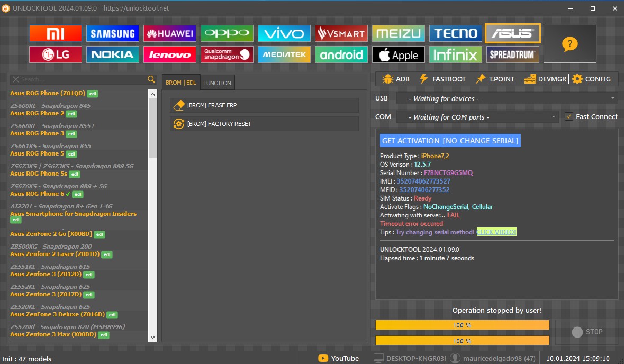Select the Vivo brand tile
Viewport: 624px width, 364px height.
click(x=284, y=33)
